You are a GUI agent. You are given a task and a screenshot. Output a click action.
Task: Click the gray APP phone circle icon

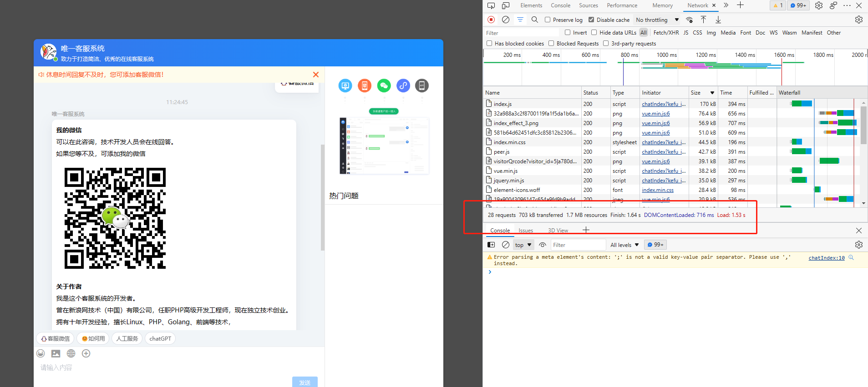tap(422, 85)
